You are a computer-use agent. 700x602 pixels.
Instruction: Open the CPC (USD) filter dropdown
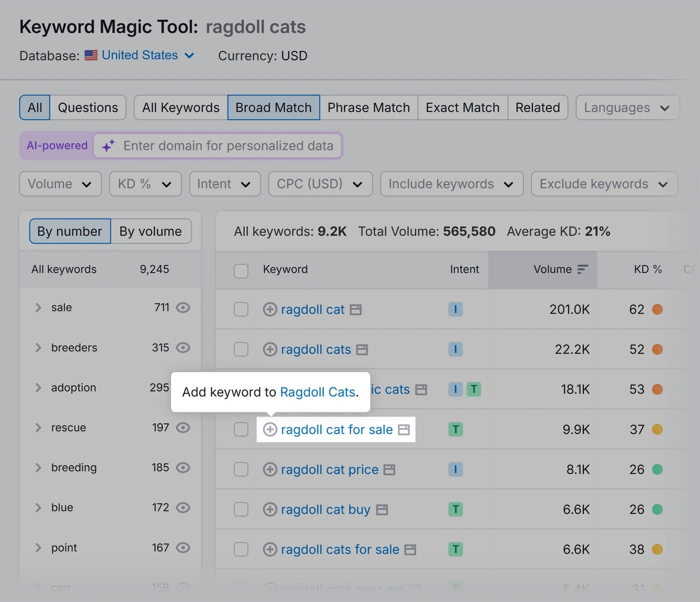click(320, 184)
